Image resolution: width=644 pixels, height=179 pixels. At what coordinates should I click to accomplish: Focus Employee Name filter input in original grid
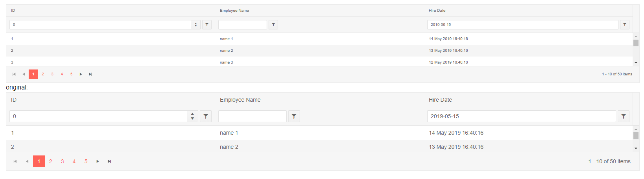(252, 116)
